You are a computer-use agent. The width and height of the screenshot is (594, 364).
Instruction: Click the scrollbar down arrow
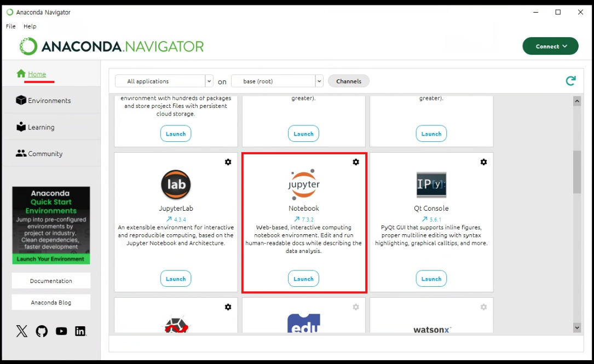tap(577, 328)
